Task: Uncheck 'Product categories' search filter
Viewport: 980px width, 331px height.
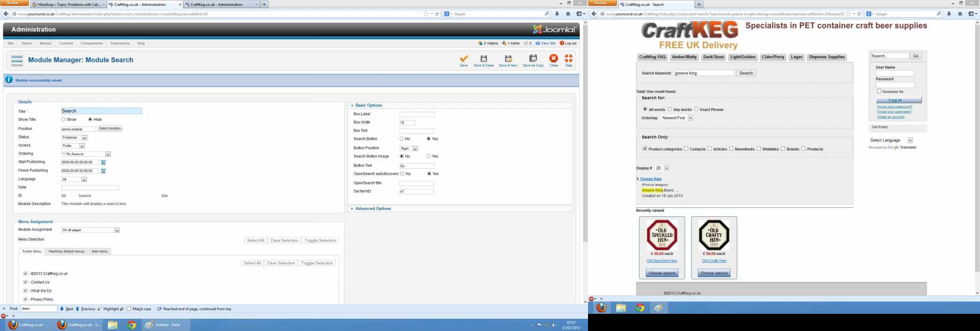Action: click(645, 149)
